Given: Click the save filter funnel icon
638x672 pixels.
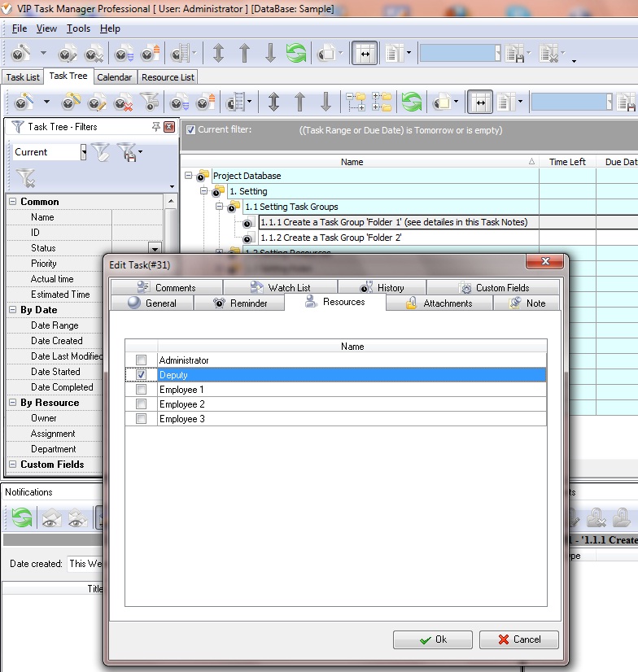Looking at the screenshot, I should 126,151.
